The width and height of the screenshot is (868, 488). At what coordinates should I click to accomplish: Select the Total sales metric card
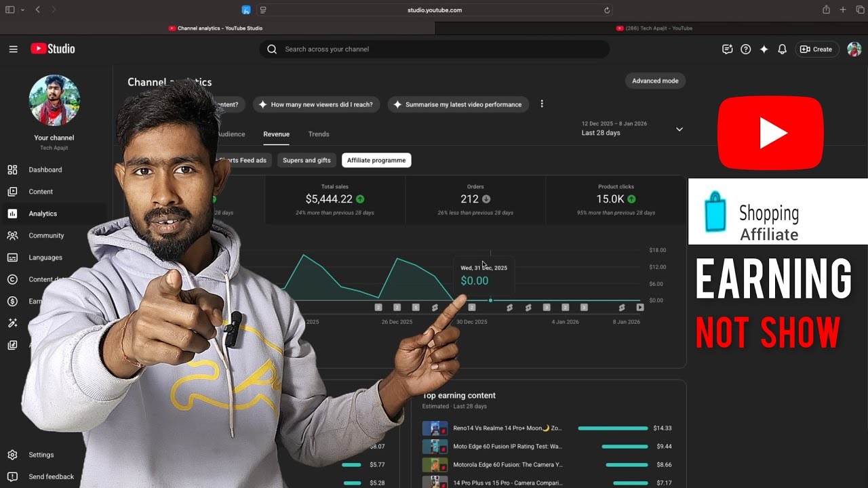335,200
